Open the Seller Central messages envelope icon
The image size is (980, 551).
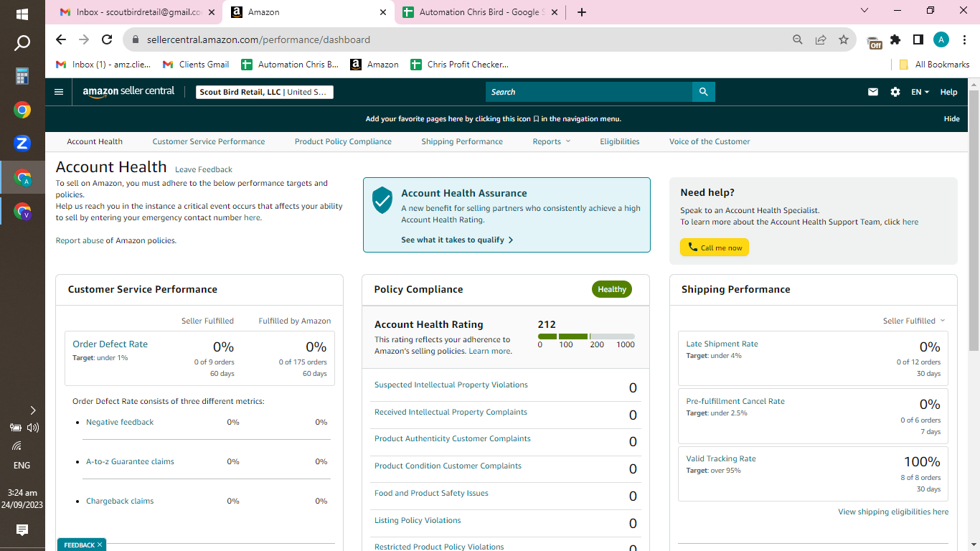(873, 92)
